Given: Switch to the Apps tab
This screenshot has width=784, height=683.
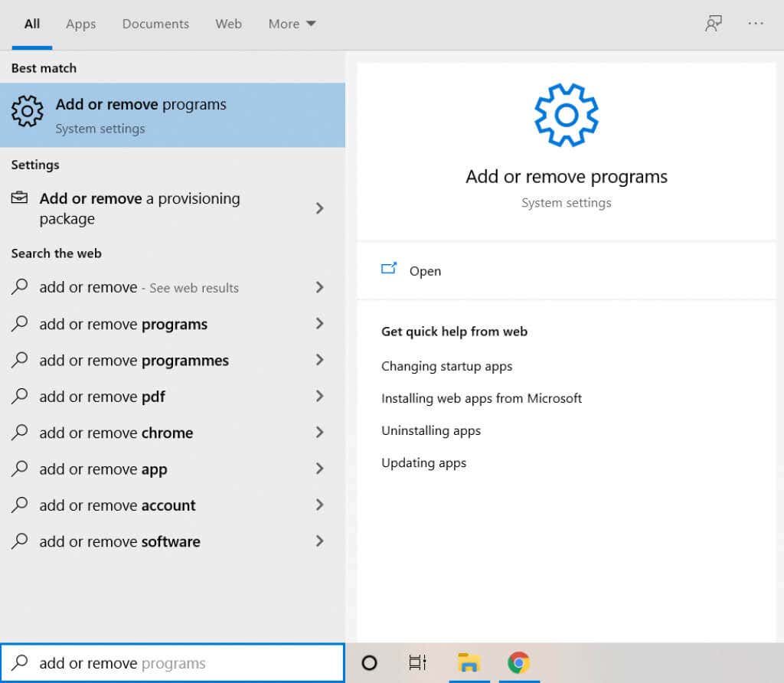Looking at the screenshot, I should click(x=80, y=24).
